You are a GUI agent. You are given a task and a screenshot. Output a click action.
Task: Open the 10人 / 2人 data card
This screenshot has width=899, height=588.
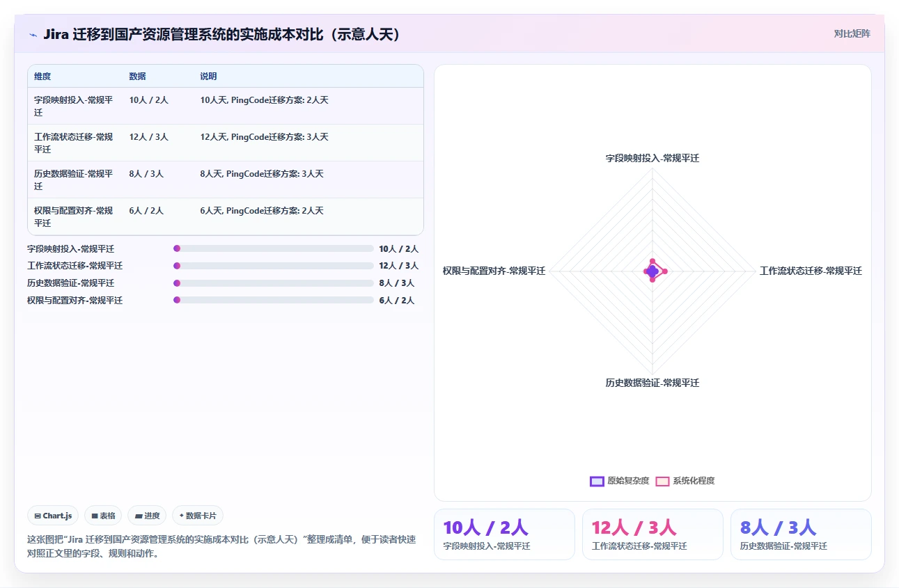coord(504,534)
